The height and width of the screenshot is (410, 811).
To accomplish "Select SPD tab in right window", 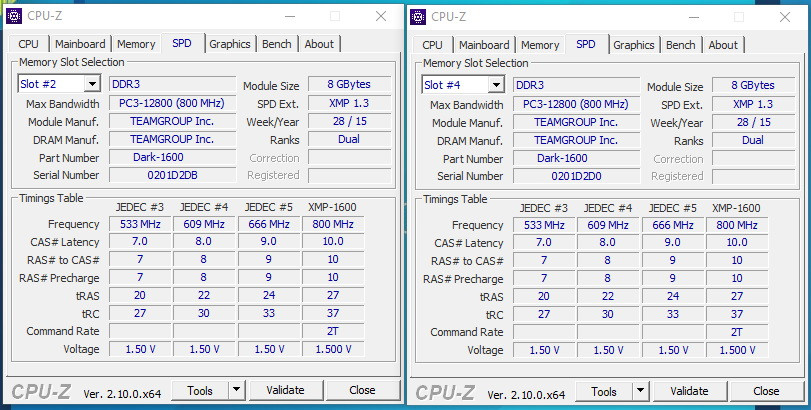I will point(586,44).
